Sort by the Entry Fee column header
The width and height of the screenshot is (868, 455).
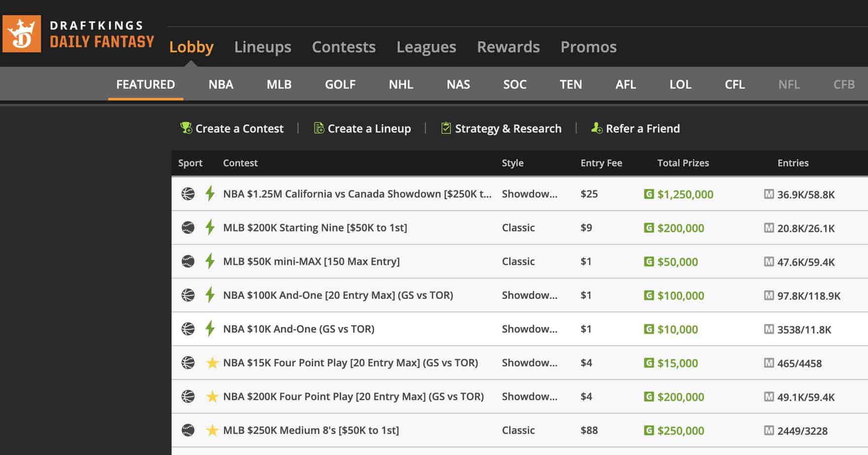(x=601, y=163)
